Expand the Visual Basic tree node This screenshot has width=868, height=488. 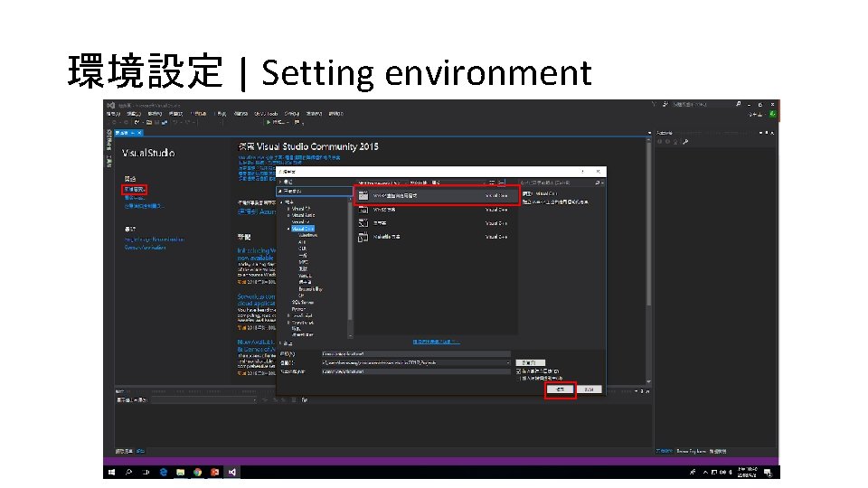pyautogui.click(x=288, y=215)
